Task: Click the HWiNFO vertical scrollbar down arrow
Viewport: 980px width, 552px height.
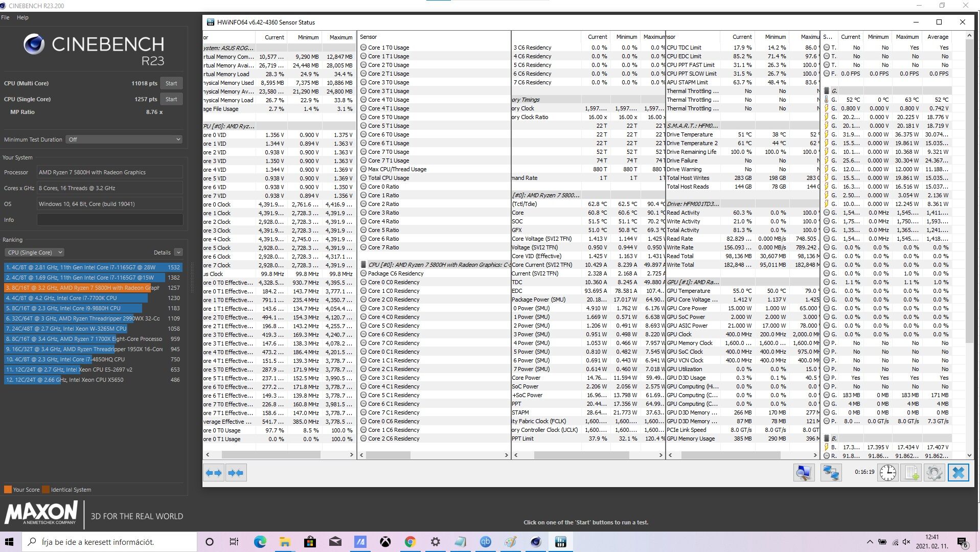Action: [x=969, y=455]
